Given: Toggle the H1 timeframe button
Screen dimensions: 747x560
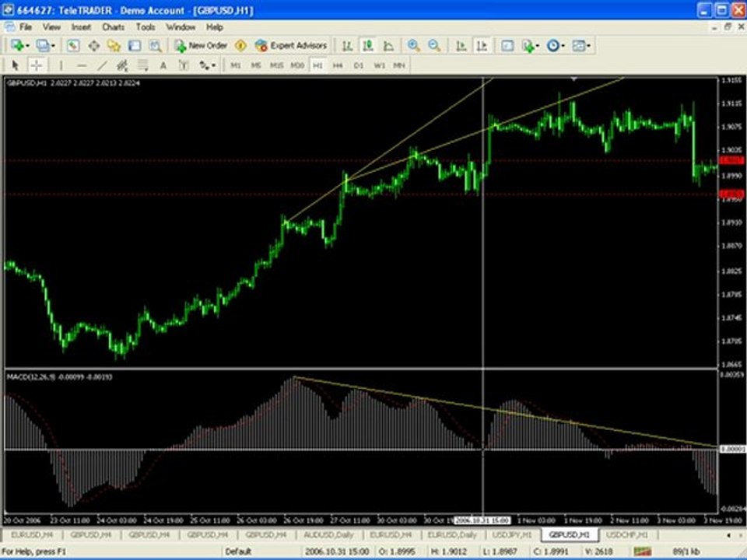Looking at the screenshot, I should point(317,65).
